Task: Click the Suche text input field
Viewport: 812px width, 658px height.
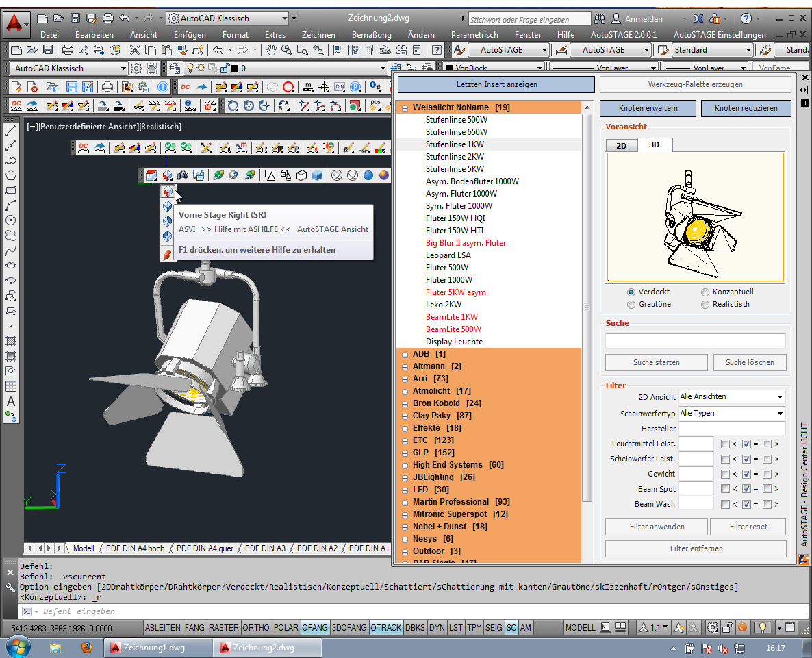Action: click(695, 341)
